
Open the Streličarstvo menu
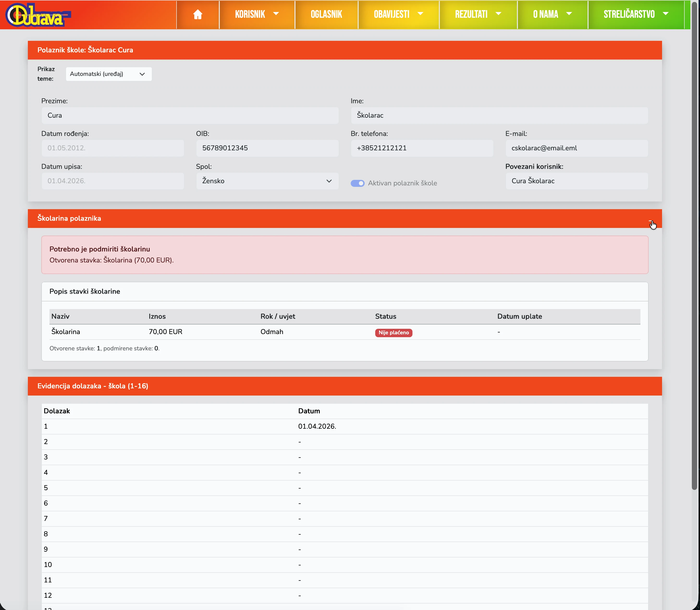[629, 14]
